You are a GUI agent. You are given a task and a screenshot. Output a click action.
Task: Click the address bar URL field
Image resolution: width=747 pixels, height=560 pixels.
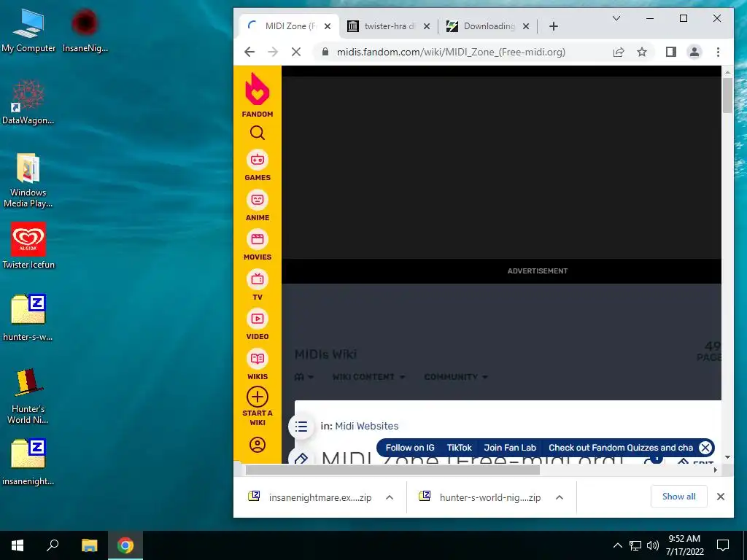451,52
